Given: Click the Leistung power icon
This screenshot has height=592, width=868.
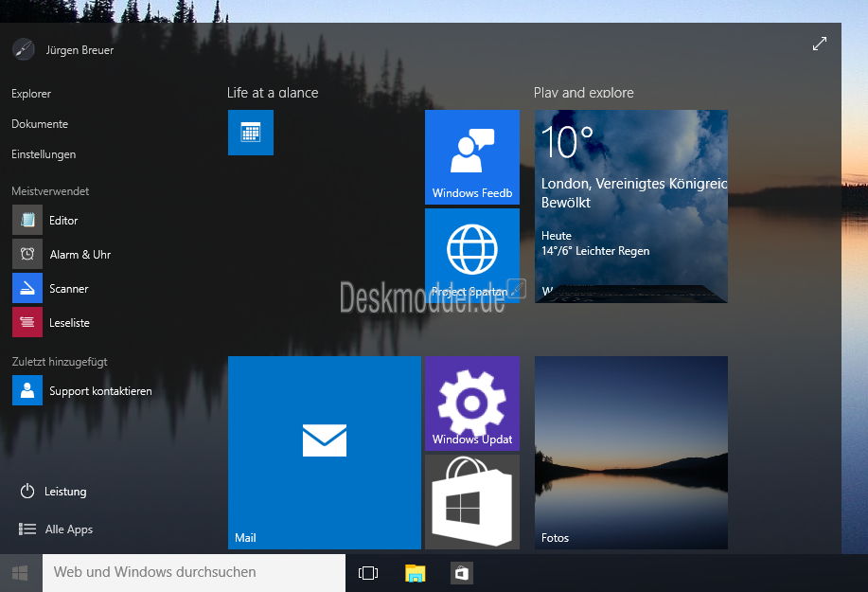Looking at the screenshot, I should [x=27, y=492].
